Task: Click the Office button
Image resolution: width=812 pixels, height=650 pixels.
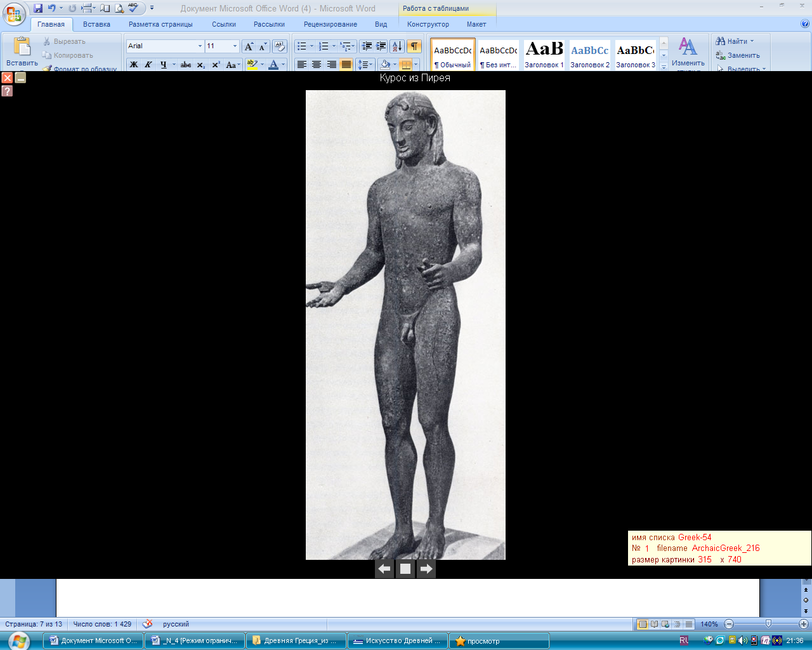Action: (14, 14)
